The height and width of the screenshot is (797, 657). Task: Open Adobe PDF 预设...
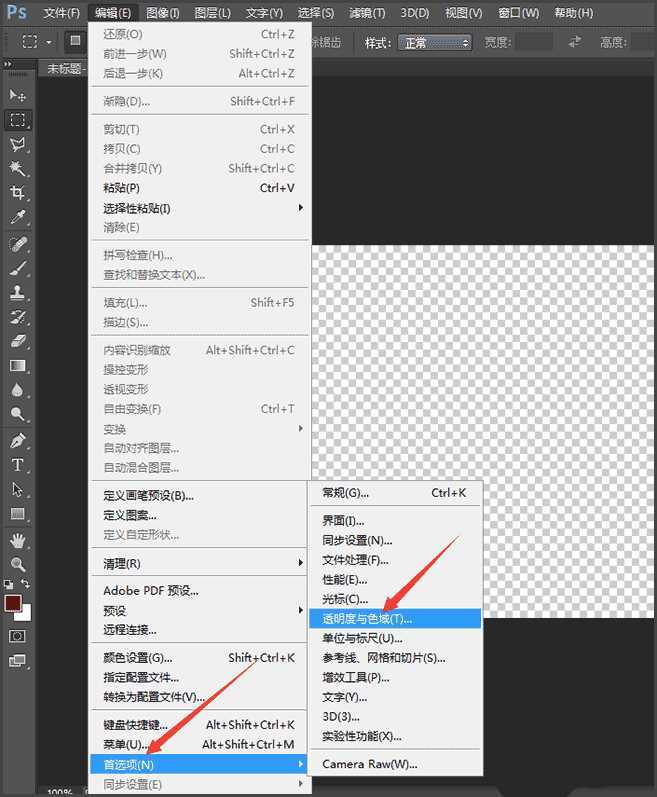199,591
